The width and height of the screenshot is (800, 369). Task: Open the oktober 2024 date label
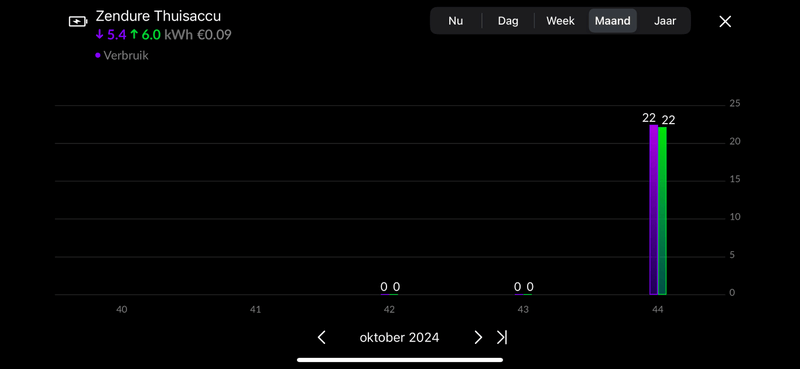399,338
